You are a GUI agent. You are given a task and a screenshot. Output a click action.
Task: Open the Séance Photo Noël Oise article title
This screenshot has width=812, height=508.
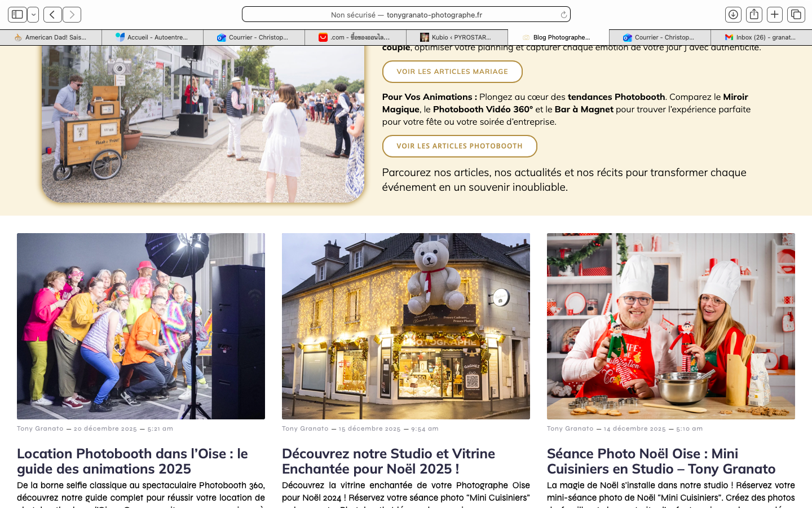click(661, 461)
